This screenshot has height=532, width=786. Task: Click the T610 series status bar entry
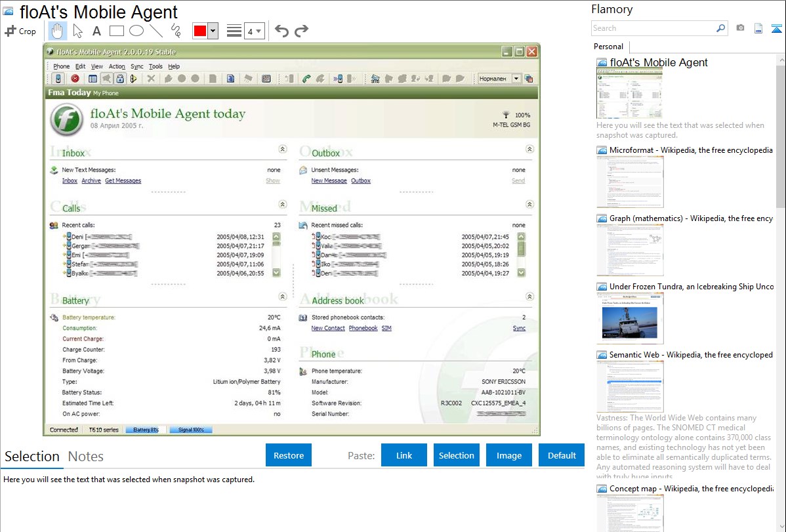click(x=104, y=430)
